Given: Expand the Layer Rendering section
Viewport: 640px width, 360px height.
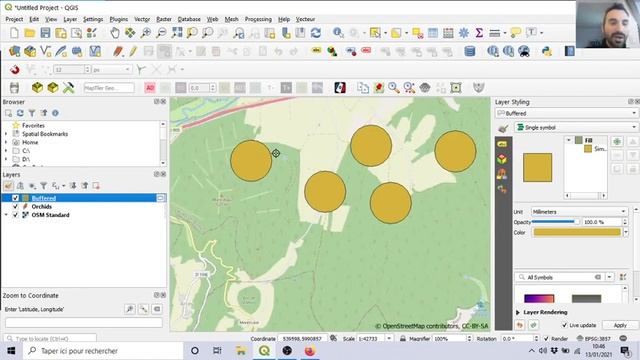Looking at the screenshot, I should tap(518, 312).
